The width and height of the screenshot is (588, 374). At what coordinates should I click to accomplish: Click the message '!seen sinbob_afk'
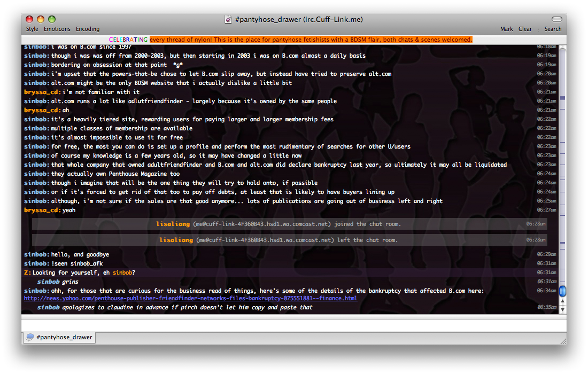[x=77, y=263]
